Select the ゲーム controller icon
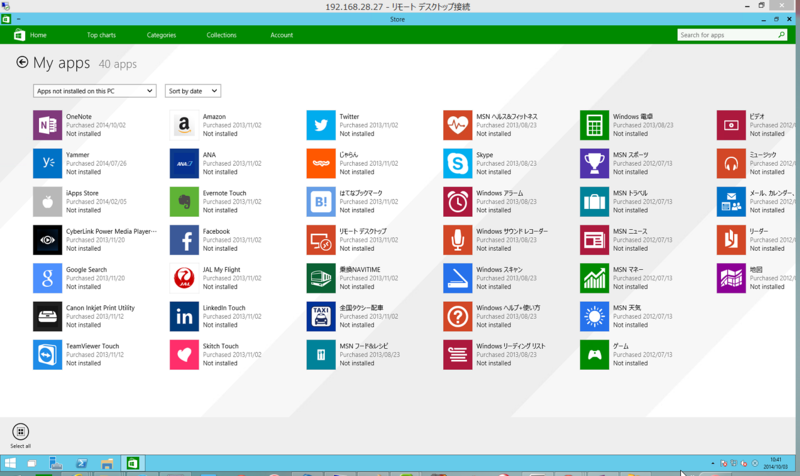This screenshot has width=800, height=476. pyautogui.click(x=594, y=355)
